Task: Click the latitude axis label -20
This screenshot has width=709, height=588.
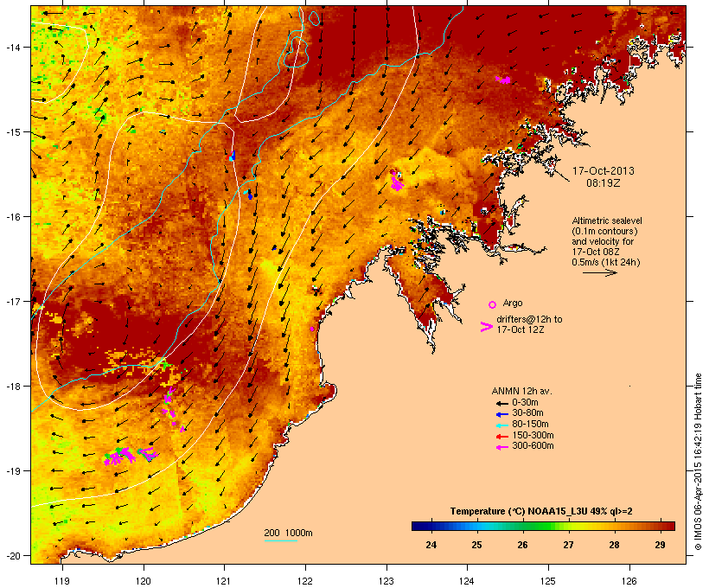Action: coord(12,556)
